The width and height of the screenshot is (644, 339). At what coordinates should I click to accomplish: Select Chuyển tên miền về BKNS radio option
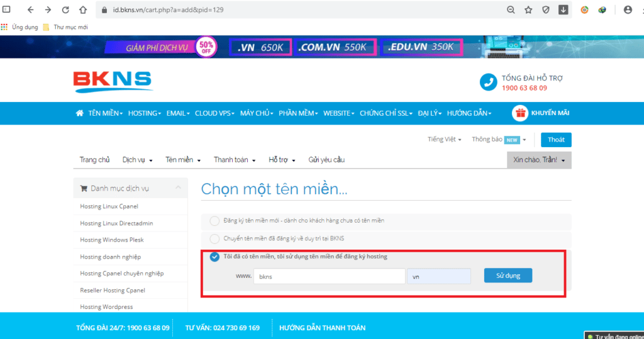coord(214,238)
